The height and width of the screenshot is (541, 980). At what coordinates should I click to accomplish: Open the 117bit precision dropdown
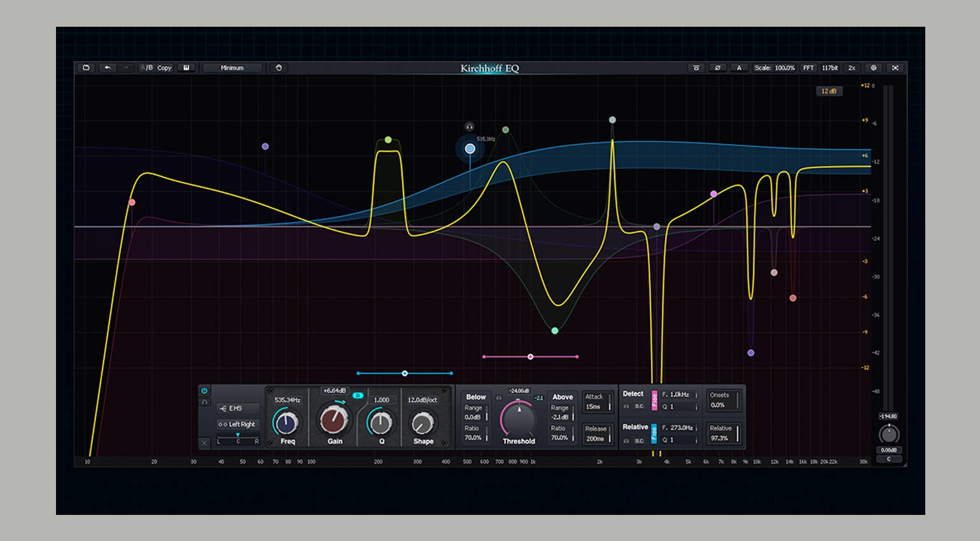pyautogui.click(x=830, y=67)
